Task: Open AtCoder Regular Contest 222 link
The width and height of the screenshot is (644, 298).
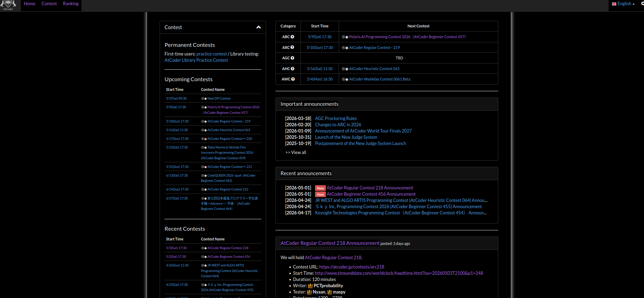Action: [x=228, y=189]
